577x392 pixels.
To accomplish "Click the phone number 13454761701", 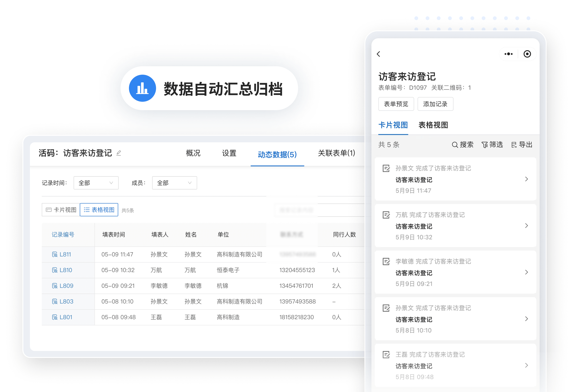I will [296, 286].
